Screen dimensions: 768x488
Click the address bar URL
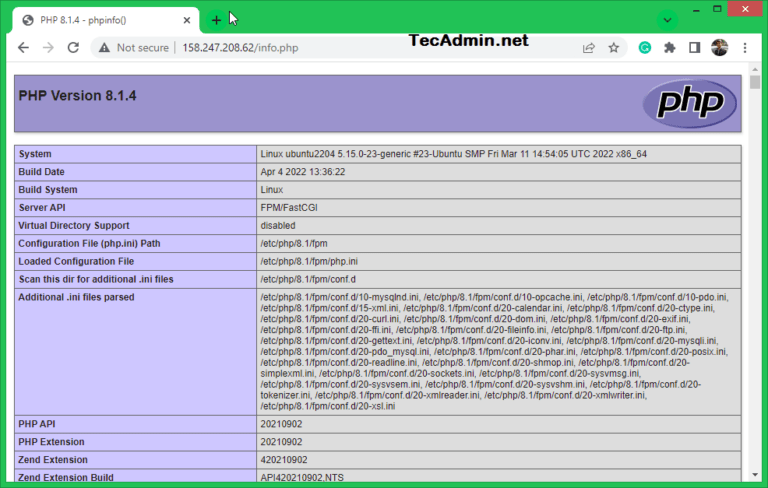pyautogui.click(x=240, y=47)
